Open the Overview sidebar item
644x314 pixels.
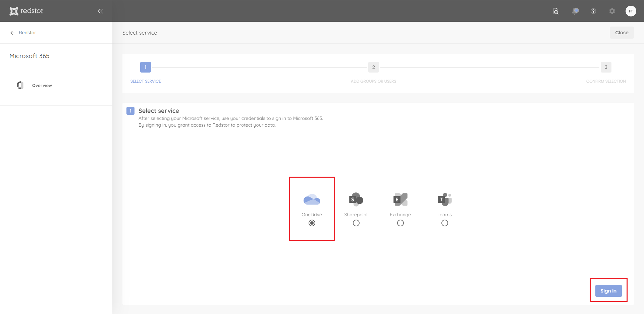42,85
